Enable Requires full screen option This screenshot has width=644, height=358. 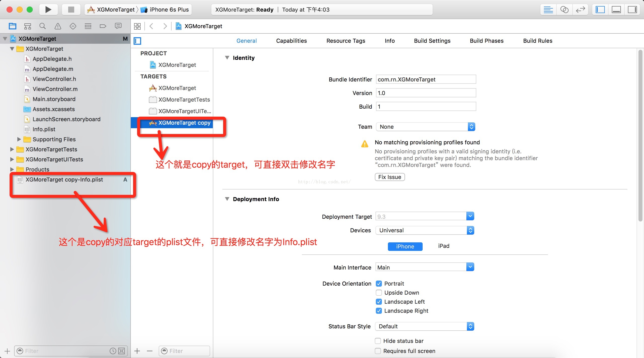378,351
